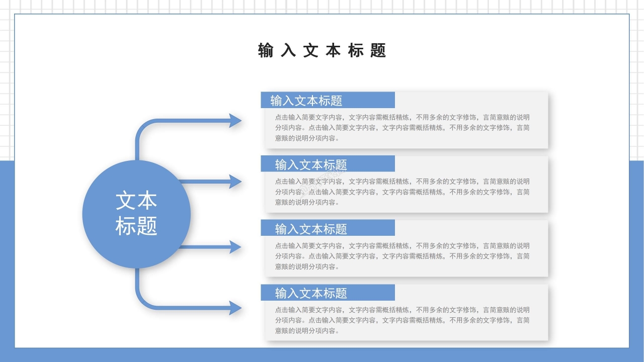This screenshot has height=362, width=644.
Task: Select the grid-patterned slide background
Action: [x=322, y=8]
